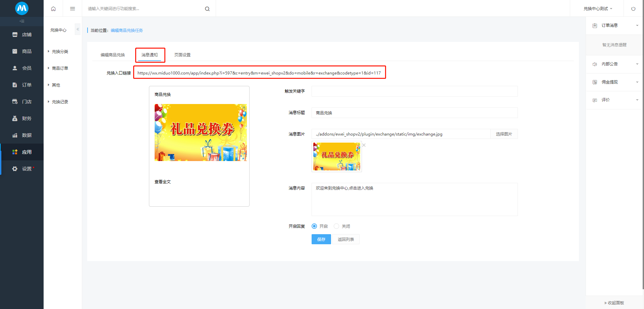Expand 商品订单 submenu
This screenshot has height=309, width=644.
[60, 68]
